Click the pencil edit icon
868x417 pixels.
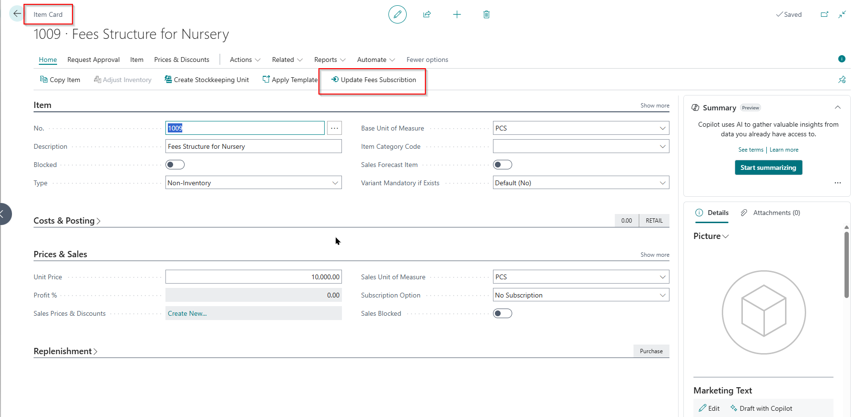[x=397, y=14]
